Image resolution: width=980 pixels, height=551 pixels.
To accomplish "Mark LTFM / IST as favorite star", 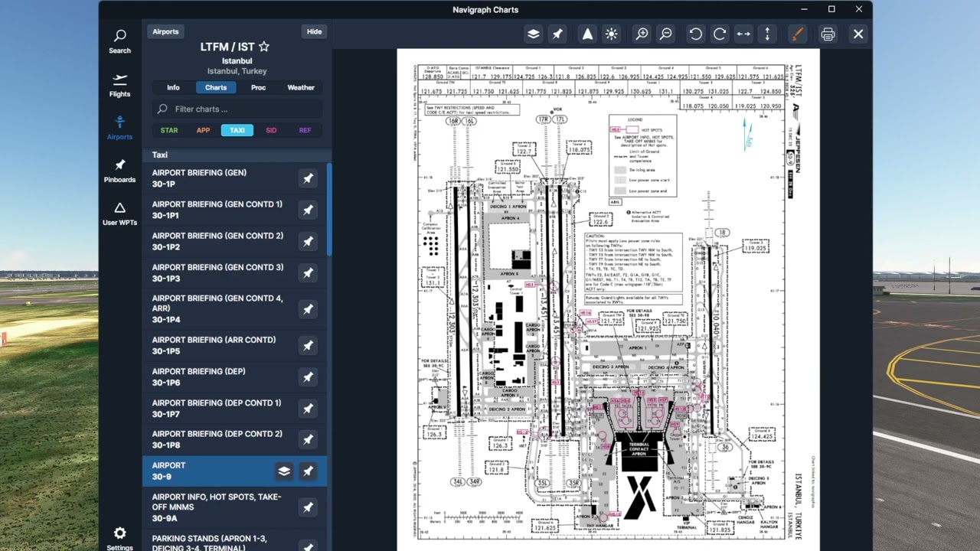I will pos(264,47).
